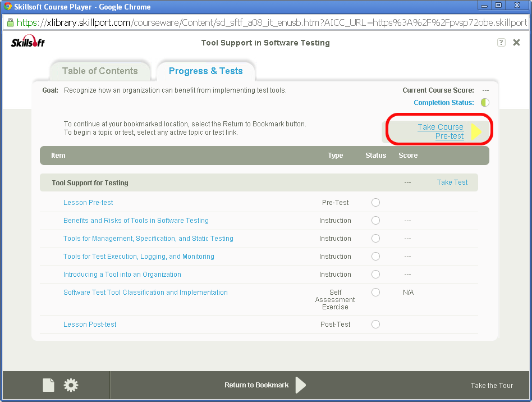Close the course player with X icon
Screen dimensions: 532x402
pyautogui.click(x=516, y=43)
